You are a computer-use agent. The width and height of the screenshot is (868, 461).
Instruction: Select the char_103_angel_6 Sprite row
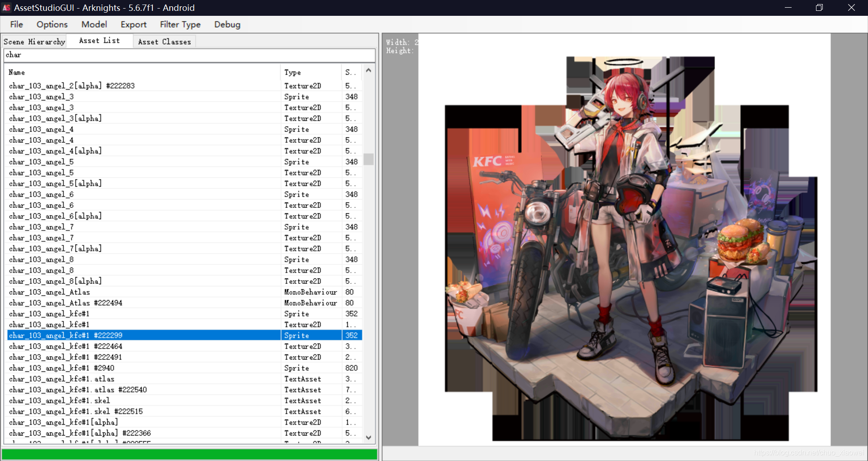[185, 194]
